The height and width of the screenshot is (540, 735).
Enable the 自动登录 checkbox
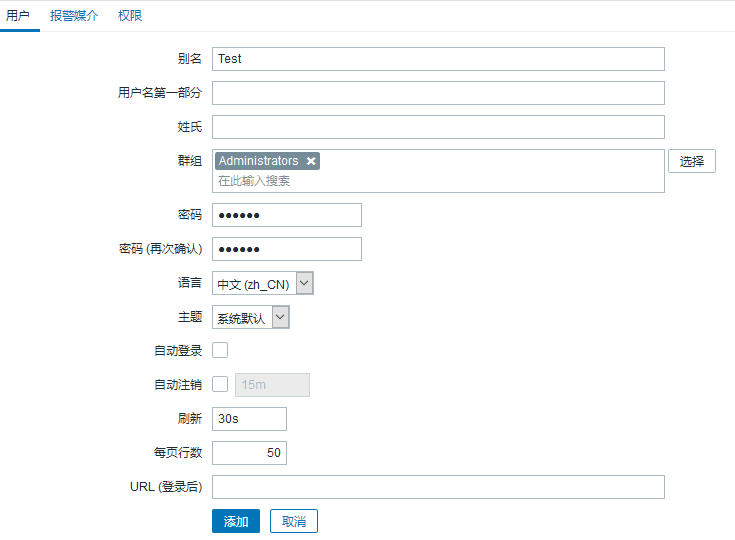point(220,350)
